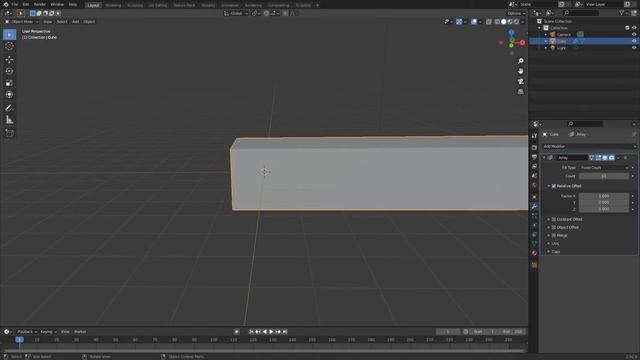The width and height of the screenshot is (640, 360).
Task: Enable the Constant Offset checkbox
Action: [554, 220]
